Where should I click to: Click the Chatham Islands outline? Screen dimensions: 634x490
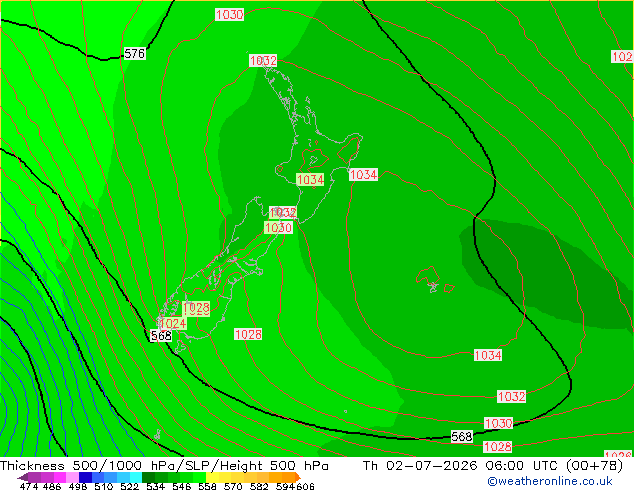pyautogui.click(x=433, y=287)
